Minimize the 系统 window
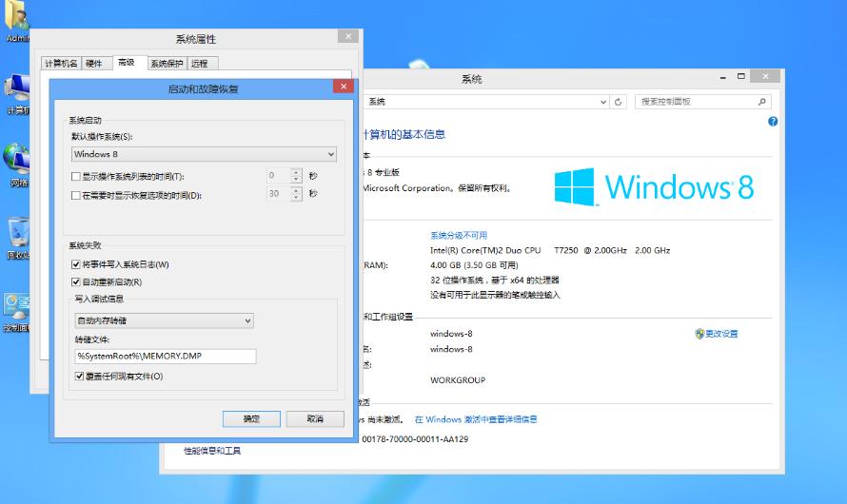Viewport: 847px width, 504px height. [722, 78]
